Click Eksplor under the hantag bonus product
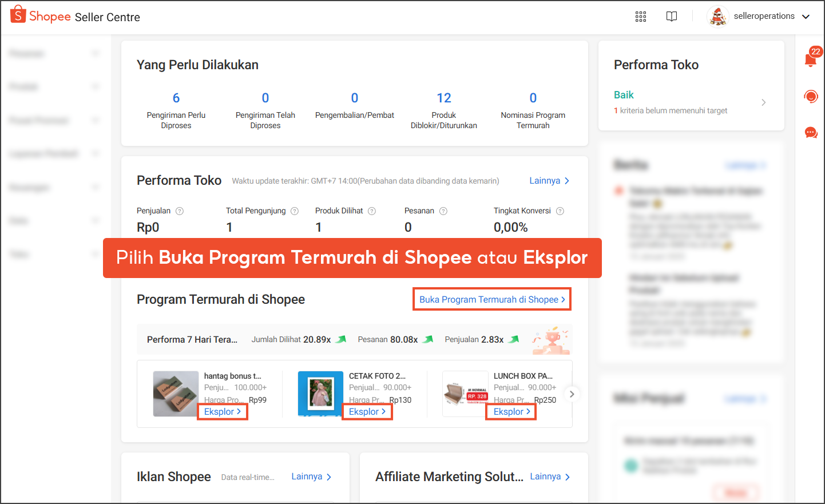The height and width of the screenshot is (504, 825). click(x=222, y=411)
